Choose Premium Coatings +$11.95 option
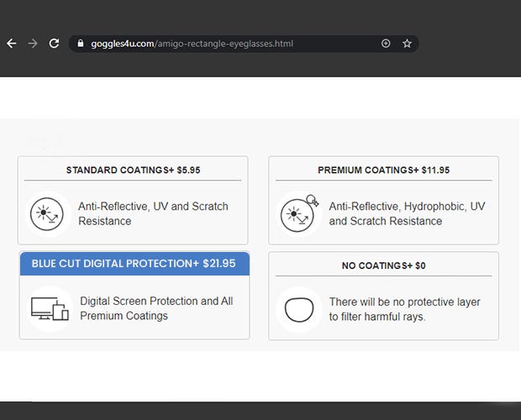521x420 pixels. (x=383, y=170)
